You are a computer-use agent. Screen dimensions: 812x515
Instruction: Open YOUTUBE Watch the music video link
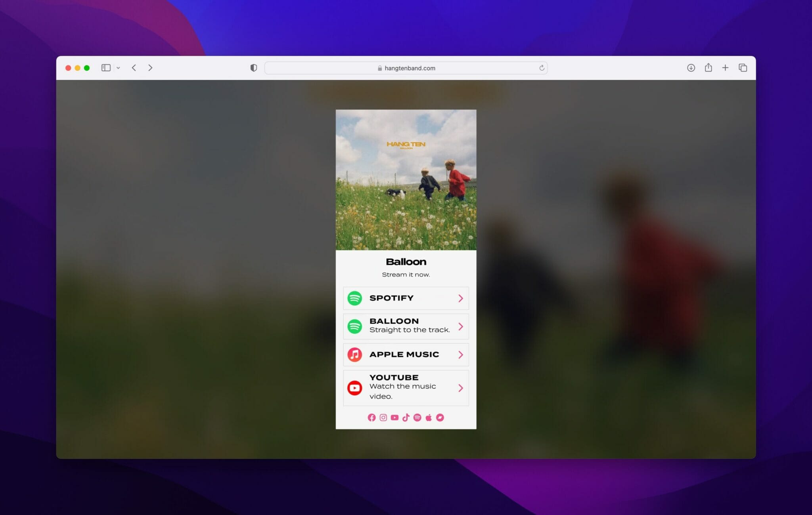click(x=406, y=388)
